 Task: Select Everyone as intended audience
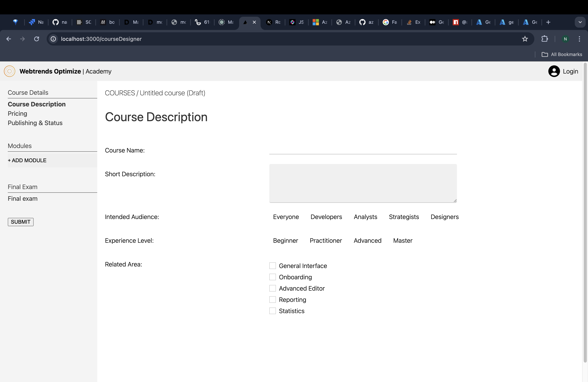[x=286, y=217]
